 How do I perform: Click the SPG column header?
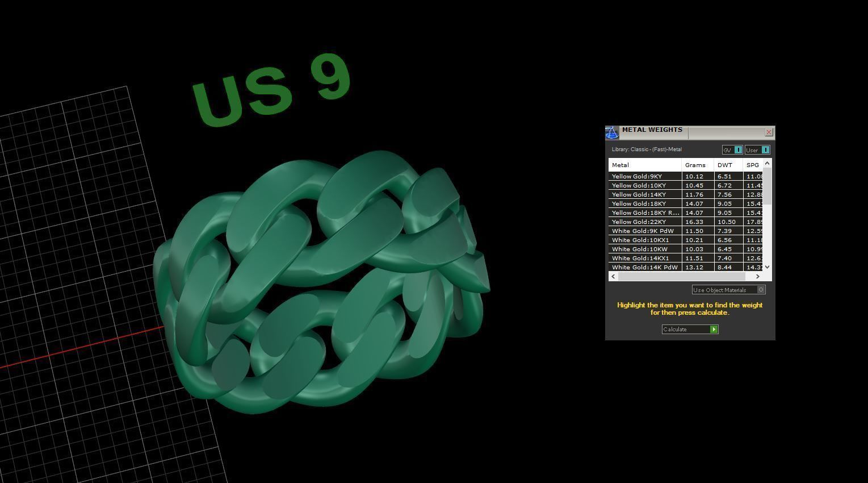pos(753,165)
